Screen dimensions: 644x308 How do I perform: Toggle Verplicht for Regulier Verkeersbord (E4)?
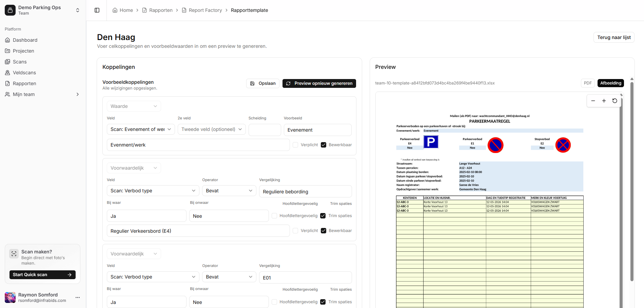point(295,231)
